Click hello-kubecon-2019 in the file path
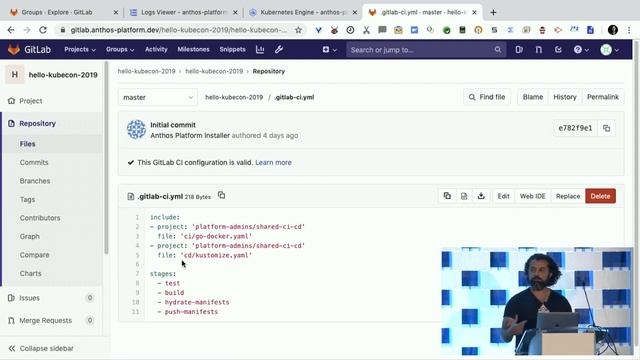The width and height of the screenshot is (640, 360). [234, 97]
